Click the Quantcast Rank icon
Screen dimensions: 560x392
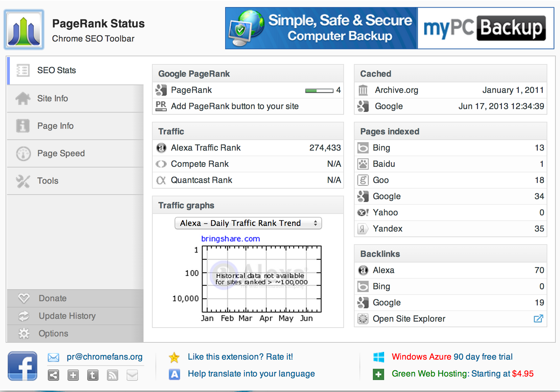click(x=161, y=180)
